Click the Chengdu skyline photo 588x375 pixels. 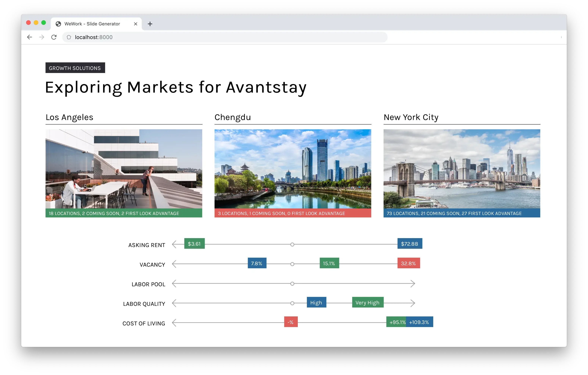[x=293, y=169]
